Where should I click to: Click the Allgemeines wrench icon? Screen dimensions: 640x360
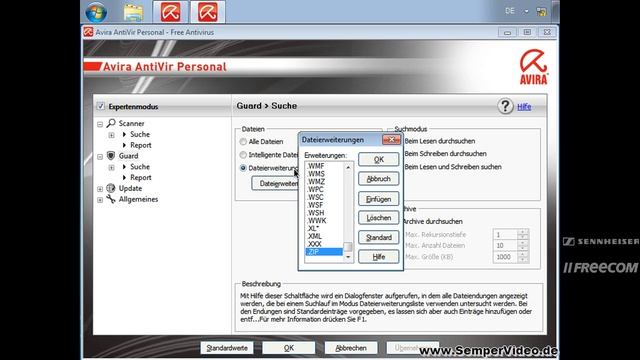click(111, 199)
